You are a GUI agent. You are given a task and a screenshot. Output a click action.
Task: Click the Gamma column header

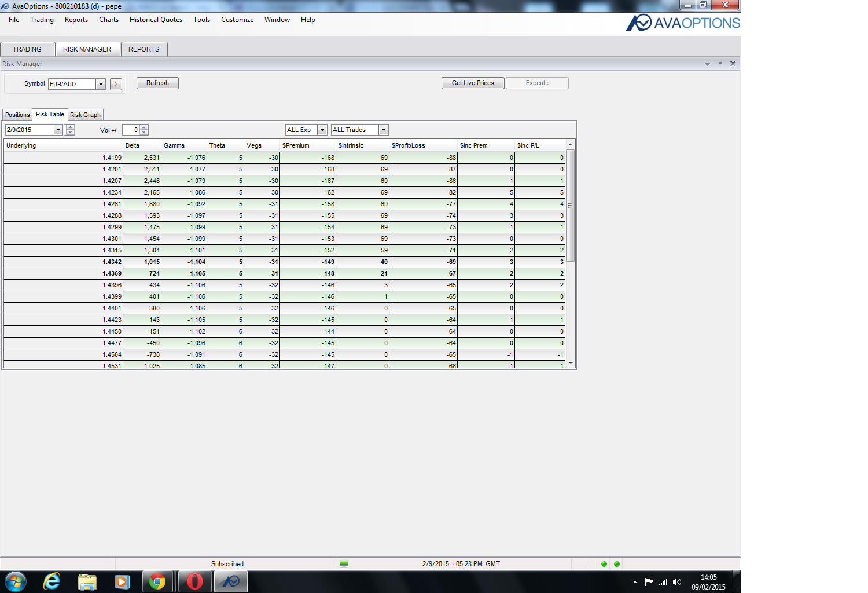click(x=184, y=145)
